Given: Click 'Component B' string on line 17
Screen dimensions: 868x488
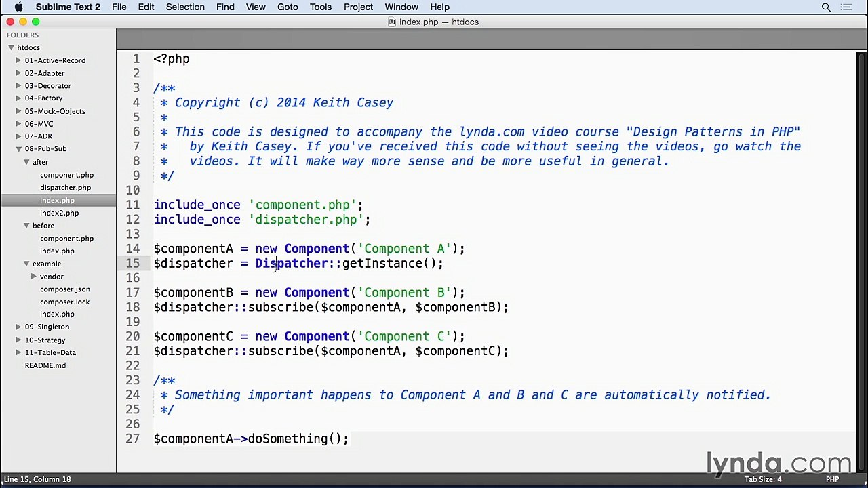Looking at the screenshot, I should [x=404, y=293].
